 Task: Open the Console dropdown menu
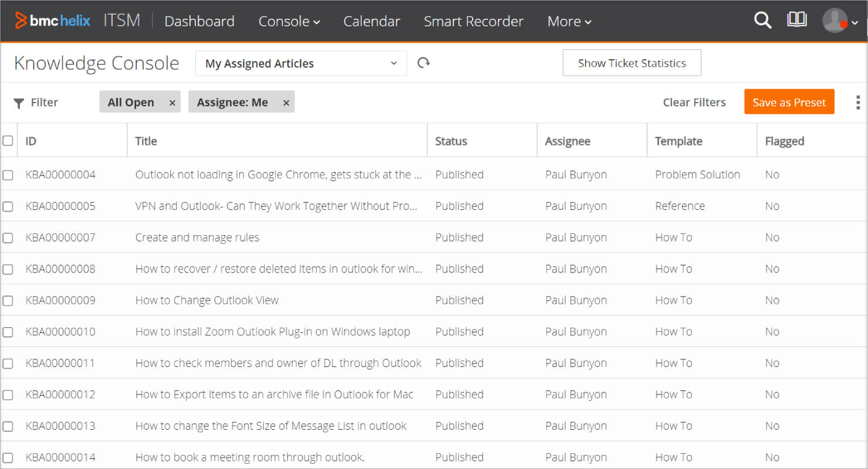289,21
